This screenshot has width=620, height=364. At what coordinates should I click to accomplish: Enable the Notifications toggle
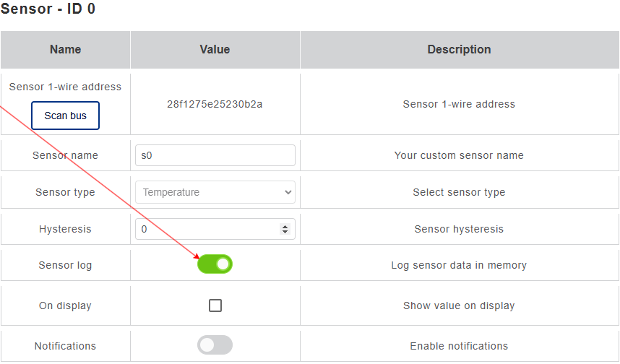(x=215, y=345)
